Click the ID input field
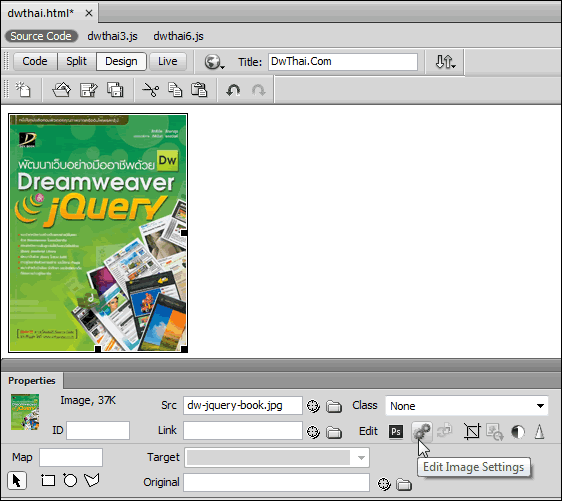 [x=98, y=430]
